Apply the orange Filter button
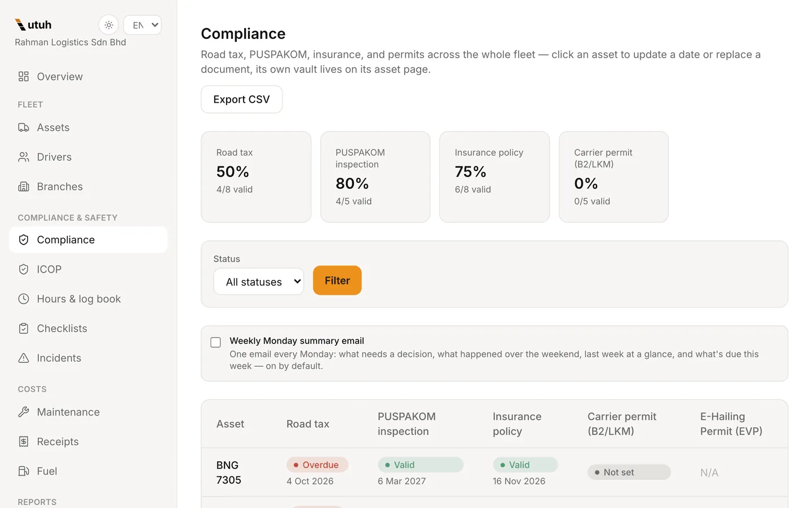 click(x=337, y=281)
